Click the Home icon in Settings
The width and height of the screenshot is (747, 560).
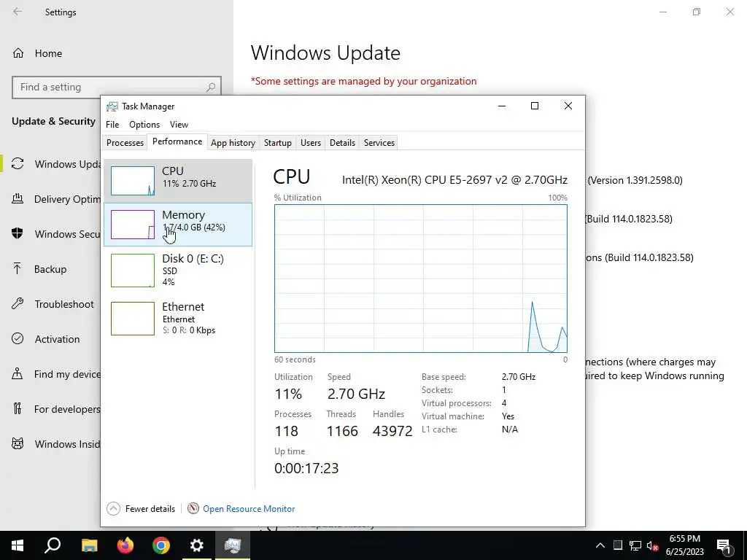click(18, 53)
